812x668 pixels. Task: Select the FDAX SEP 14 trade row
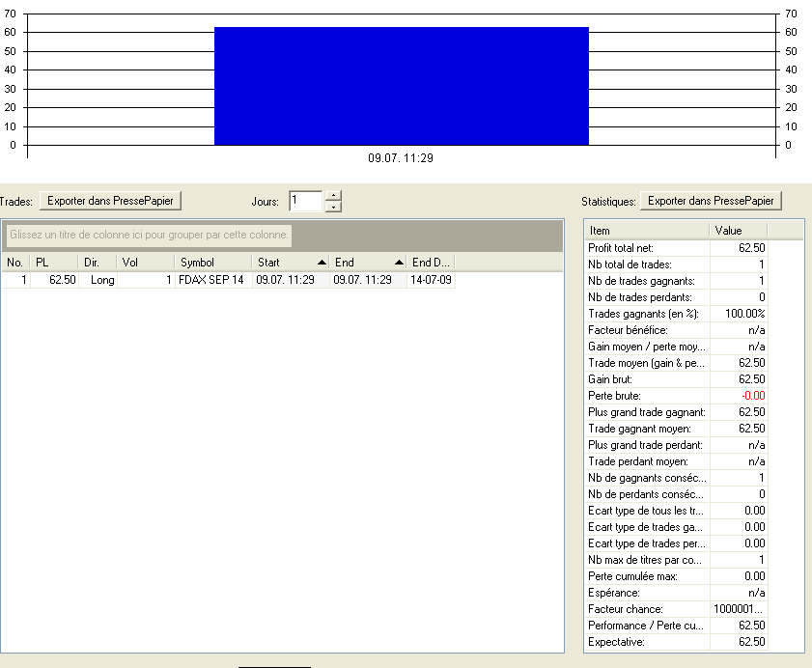click(x=229, y=280)
